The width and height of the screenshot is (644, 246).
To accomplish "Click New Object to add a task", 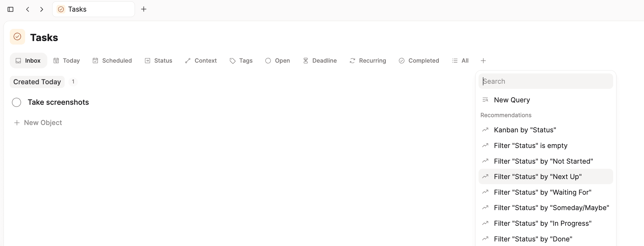I will click(38, 123).
